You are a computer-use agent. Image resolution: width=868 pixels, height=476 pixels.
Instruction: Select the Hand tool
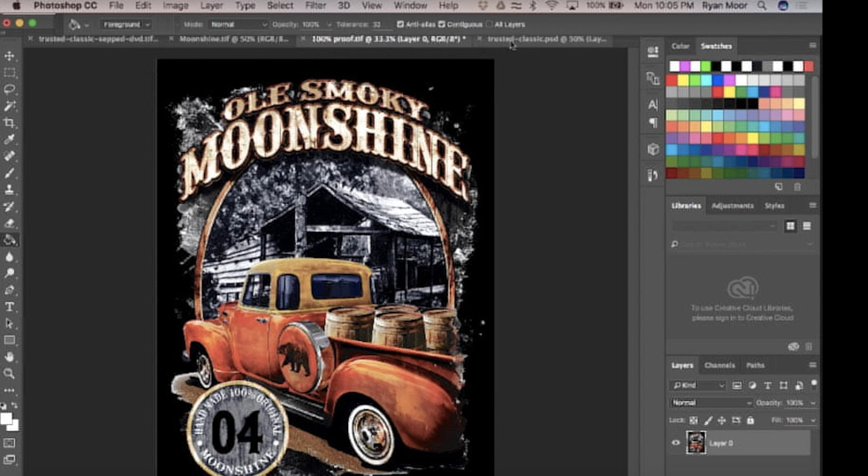tap(10, 357)
